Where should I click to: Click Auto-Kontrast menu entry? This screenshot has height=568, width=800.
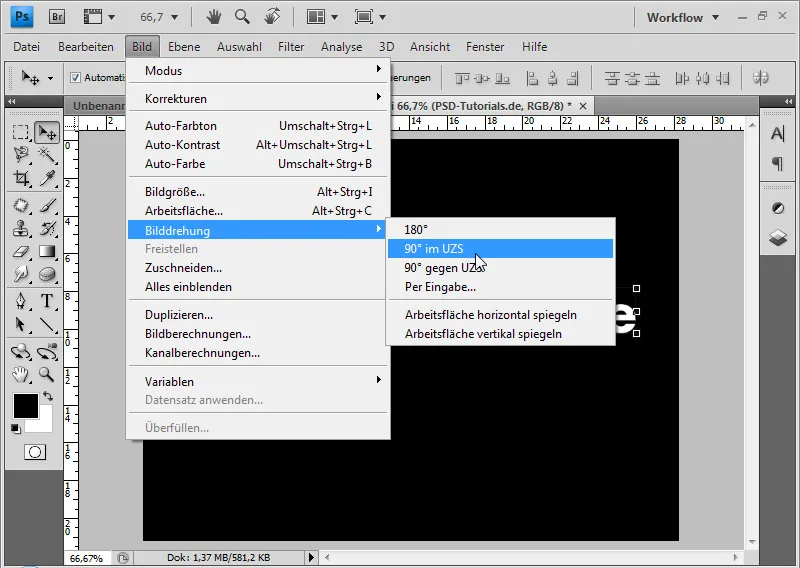pos(259,145)
